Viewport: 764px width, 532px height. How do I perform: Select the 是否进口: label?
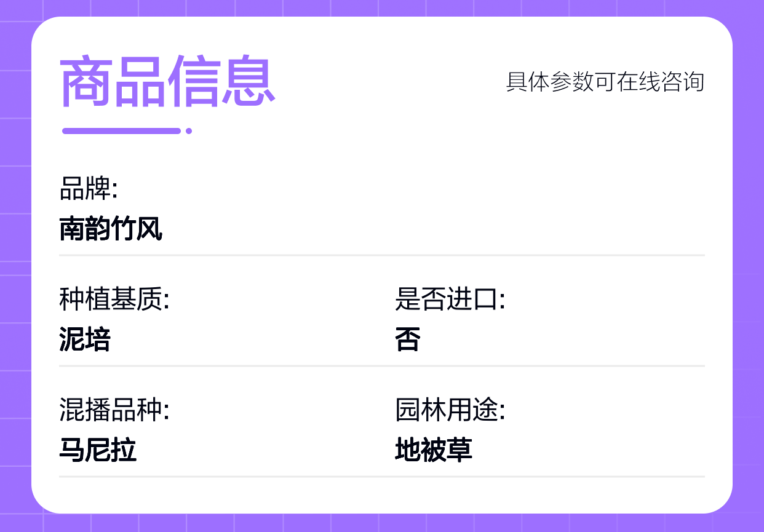[x=450, y=300]
